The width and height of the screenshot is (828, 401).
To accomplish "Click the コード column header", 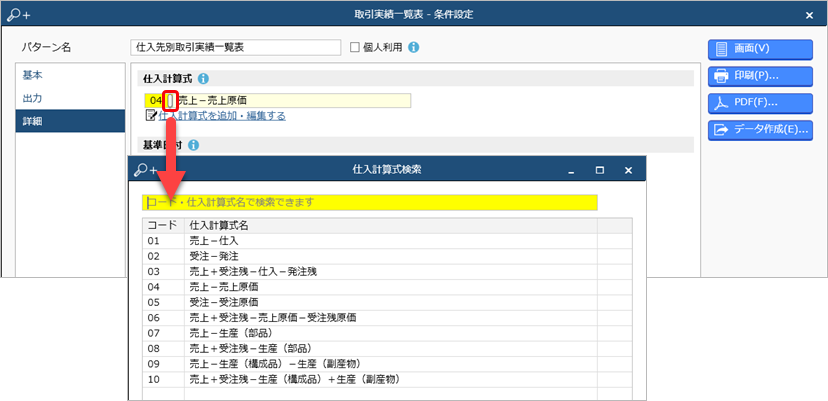I will [163, 226].
